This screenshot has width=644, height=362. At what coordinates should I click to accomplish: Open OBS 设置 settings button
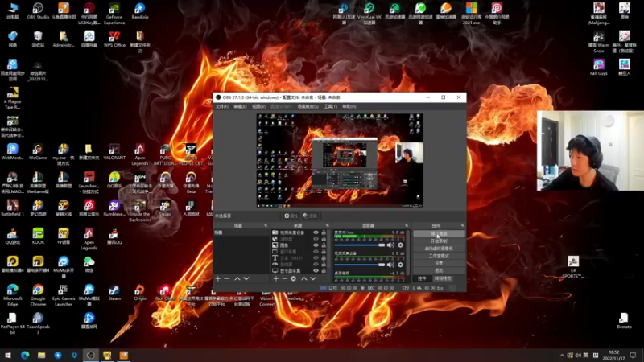439,263
